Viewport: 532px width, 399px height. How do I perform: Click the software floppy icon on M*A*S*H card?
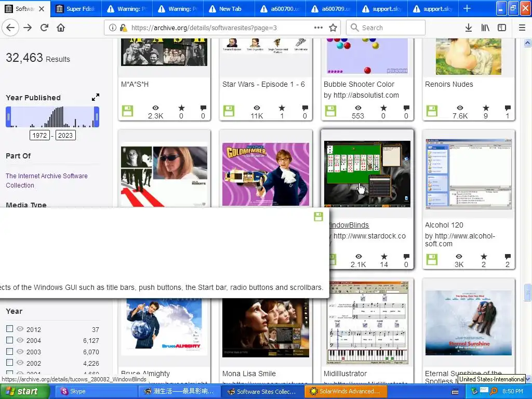pyautogui.click(x=128, y=111)
